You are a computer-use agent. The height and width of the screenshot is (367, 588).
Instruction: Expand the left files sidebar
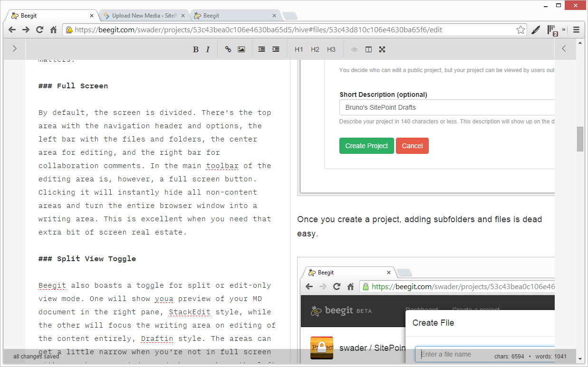pyautogui.click(x=15, y=48)
